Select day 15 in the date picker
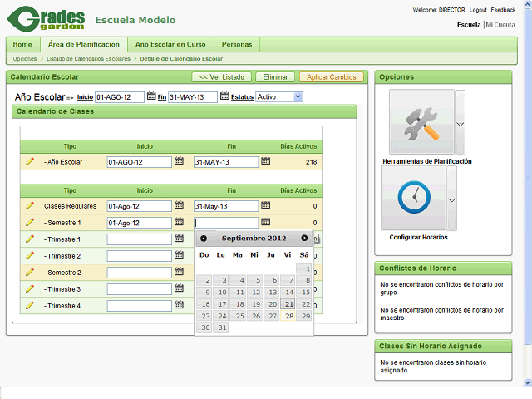This screenshot has height=399, width=532. point(304,292)
